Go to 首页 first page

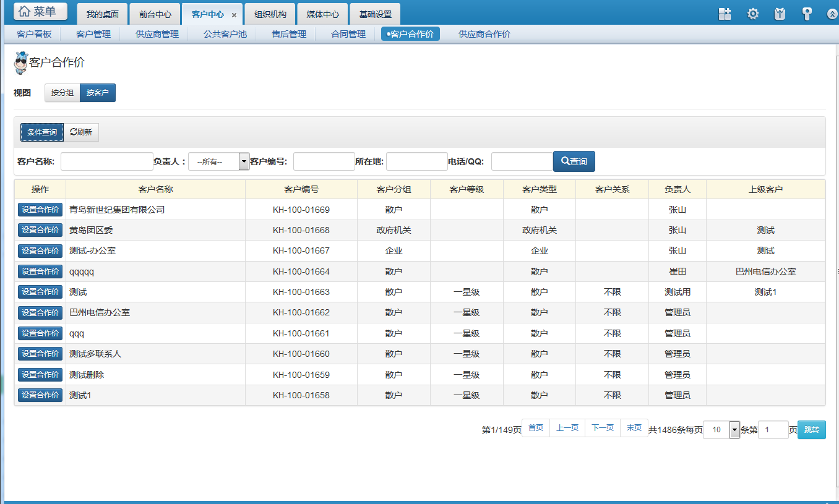click(x=536, y=428)
